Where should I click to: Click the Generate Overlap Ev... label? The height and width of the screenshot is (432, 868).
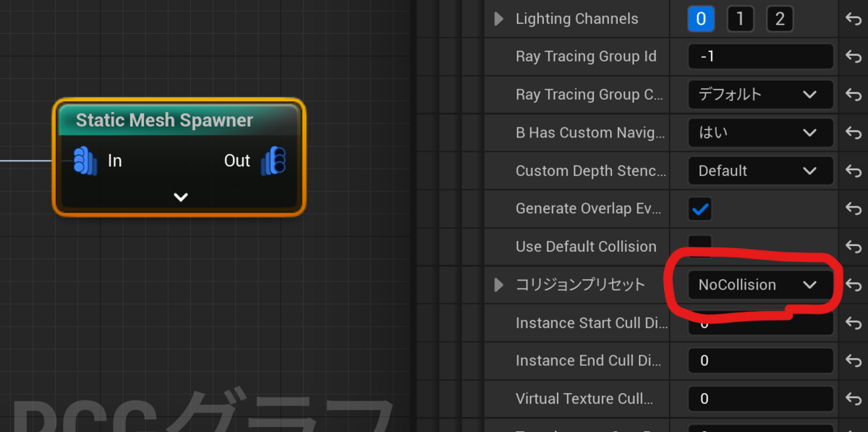click(590, 208)
